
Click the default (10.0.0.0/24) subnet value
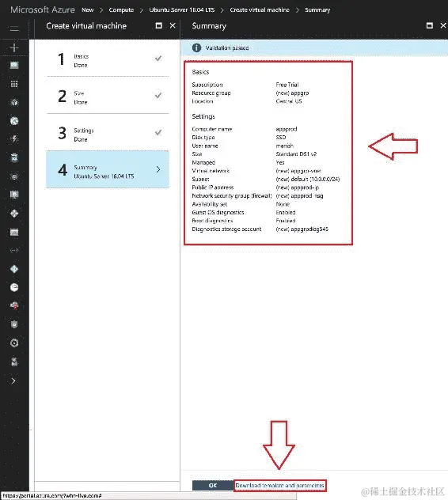click(308, 179)
